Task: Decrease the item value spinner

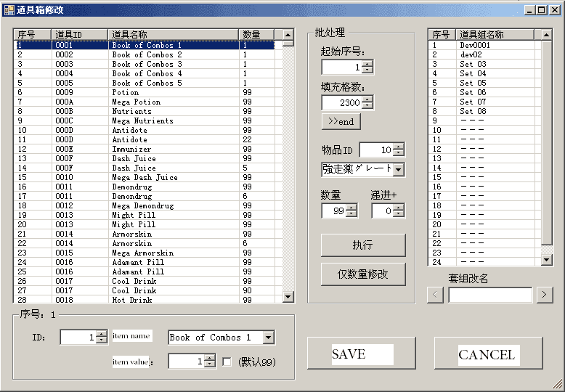Action: [x=210, y=364]
